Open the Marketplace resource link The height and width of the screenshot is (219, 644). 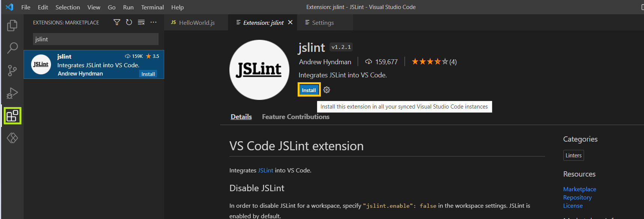tap(580, 189)
